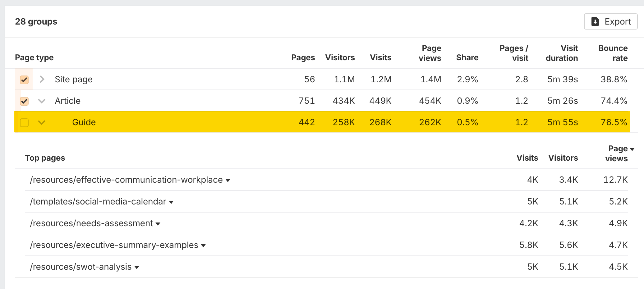
Task: Sort top pages by Page views
Action: [620, 154]
